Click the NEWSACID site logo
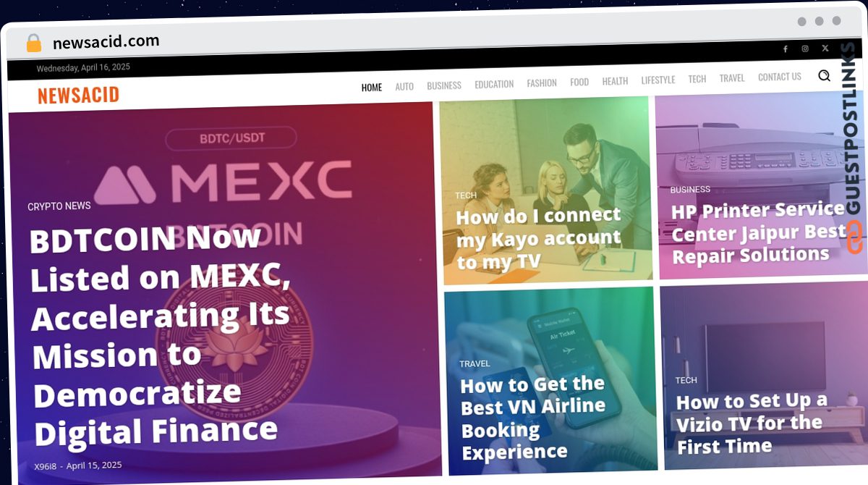Screen dimensions: 868x485 (x=78, y=95)
